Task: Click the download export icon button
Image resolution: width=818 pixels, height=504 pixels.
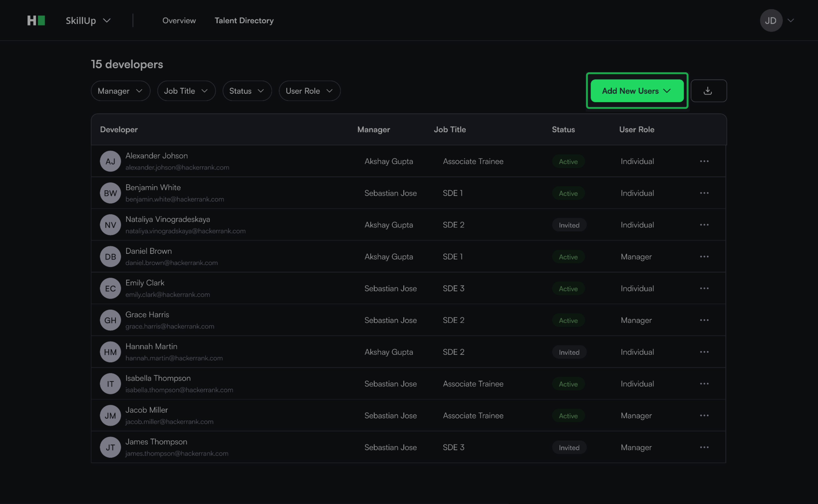Action: 708,91
